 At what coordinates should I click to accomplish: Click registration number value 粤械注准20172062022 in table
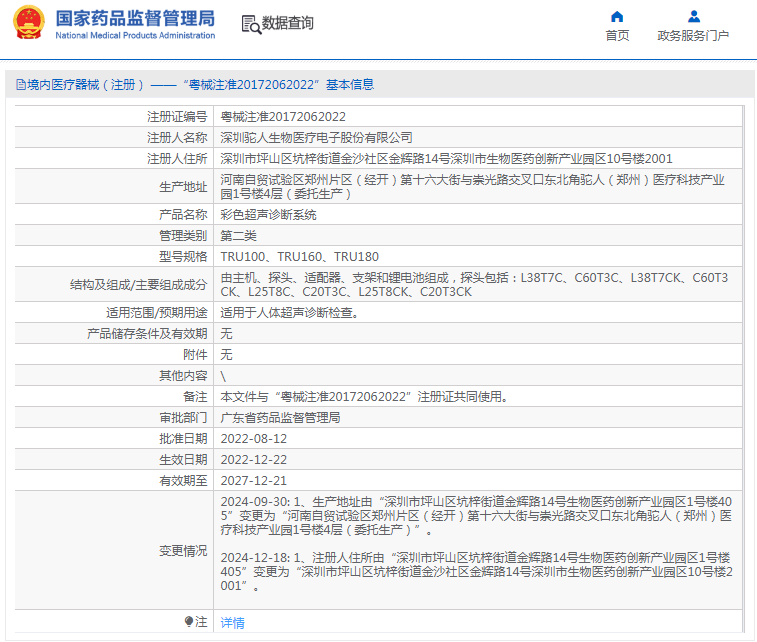click(x=283, y=117)
